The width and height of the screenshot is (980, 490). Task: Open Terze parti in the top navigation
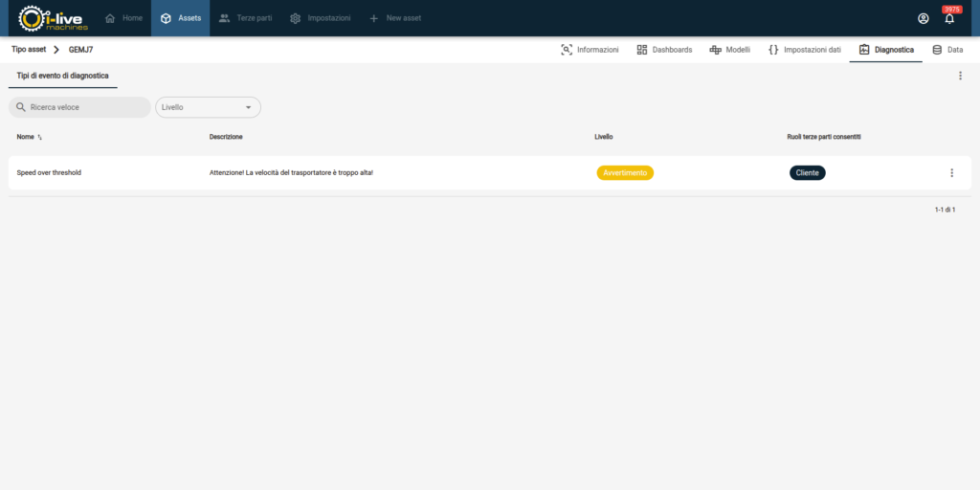click(x=246, y=18)
